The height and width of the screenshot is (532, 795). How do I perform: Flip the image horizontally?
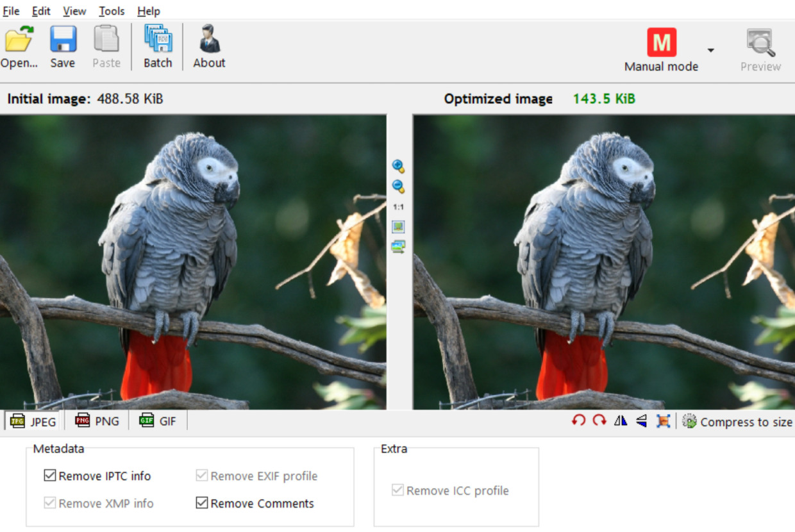[621, 420]
